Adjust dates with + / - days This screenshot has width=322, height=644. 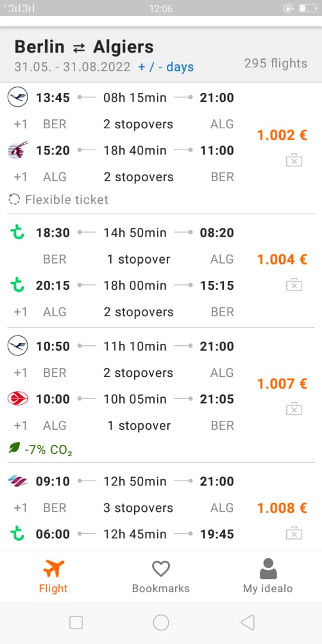pyautogui.click(x=166, y=67)
